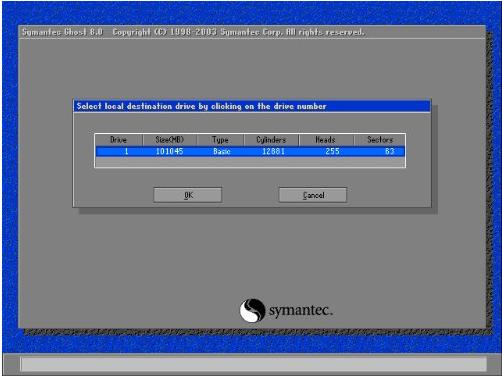Click the Basic type cell
Viewport: 502px width, 376px height.
click(x=222, y=151)
